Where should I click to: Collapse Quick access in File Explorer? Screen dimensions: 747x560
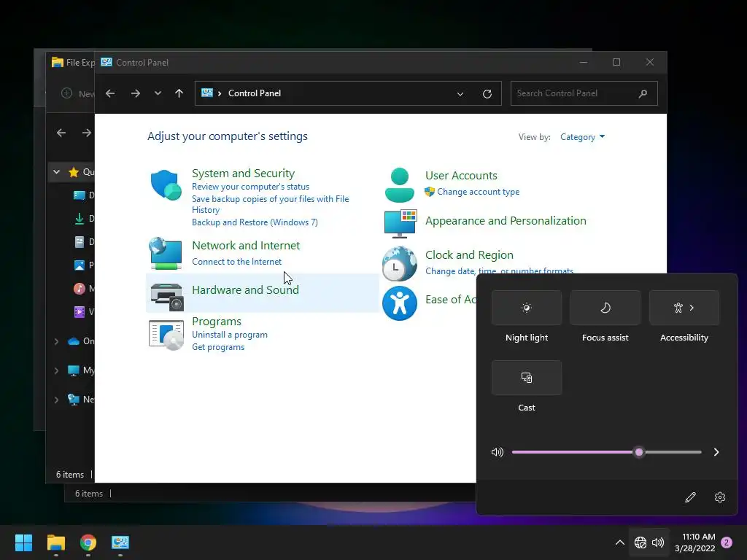[x=57, y=172]
